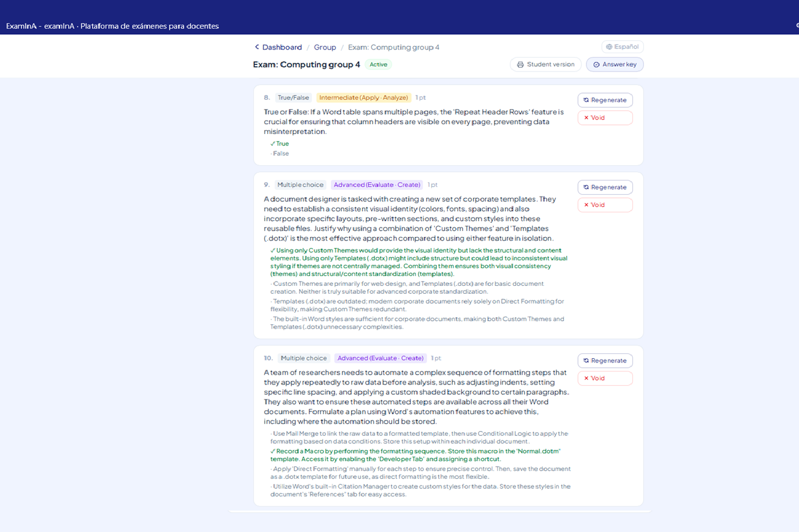The height and width of the screenshot is (532, 799).
Task: Void question 10
Action: [x=605, y=378]
